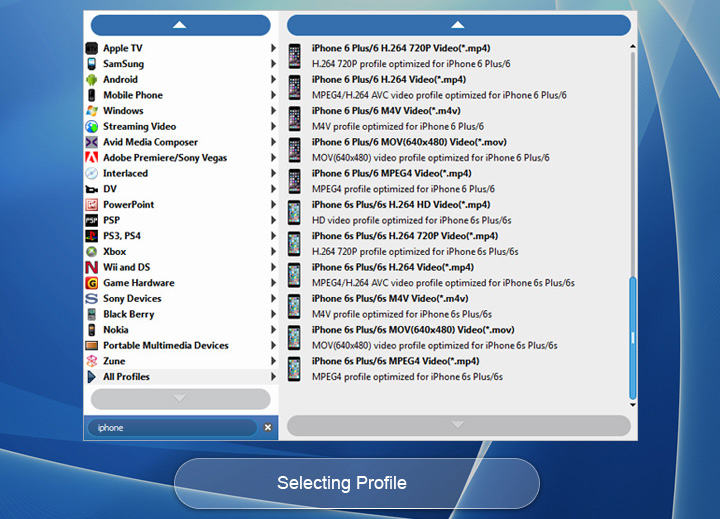Select the Nokia category label

[116, 330]
